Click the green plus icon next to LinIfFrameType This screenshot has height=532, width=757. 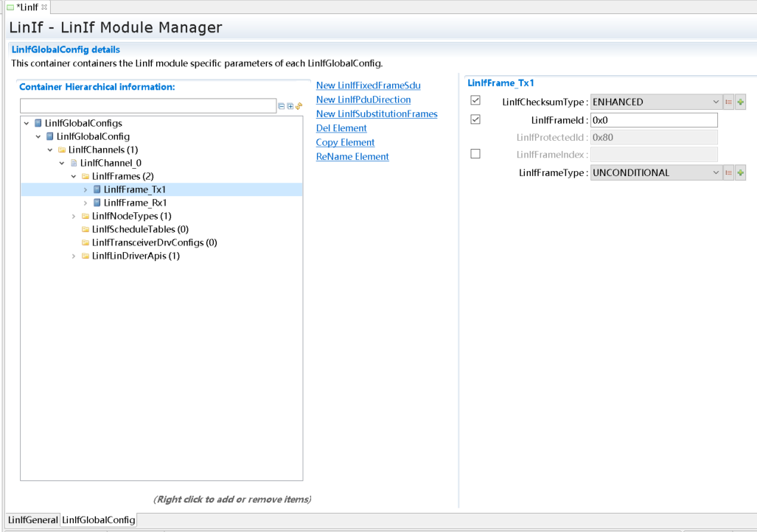pyautogui.click(x=740, y=172)
